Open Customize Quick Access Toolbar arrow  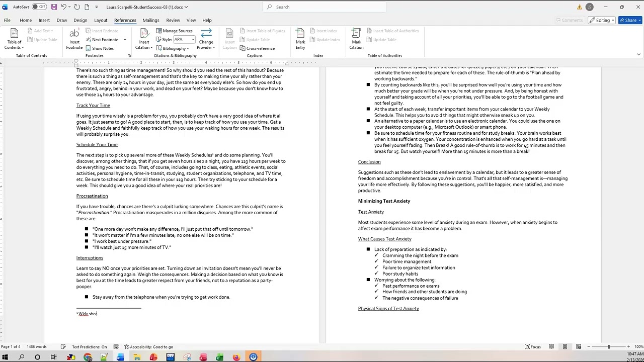(96, 7)
